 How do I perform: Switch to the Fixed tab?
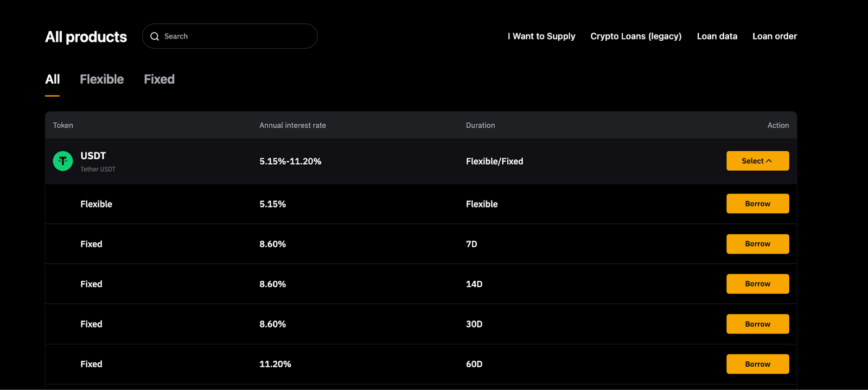[159, 79]
